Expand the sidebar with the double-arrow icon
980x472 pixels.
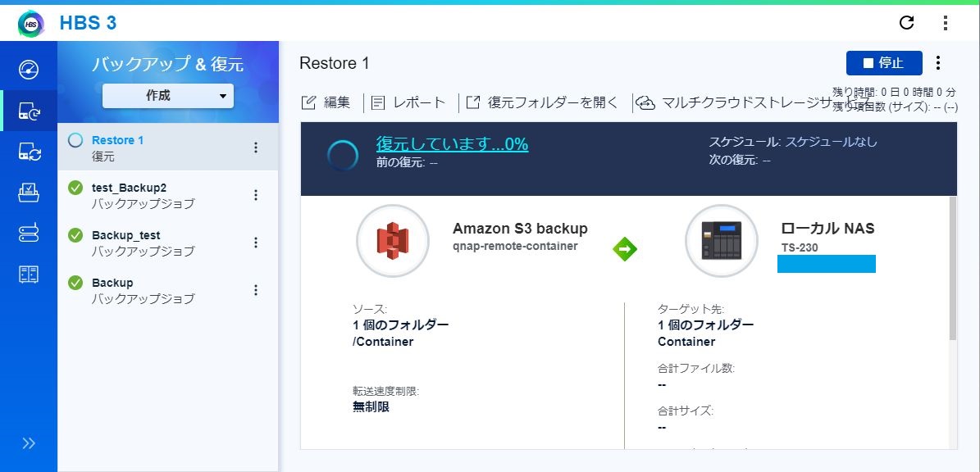click(x=29, y=443)
